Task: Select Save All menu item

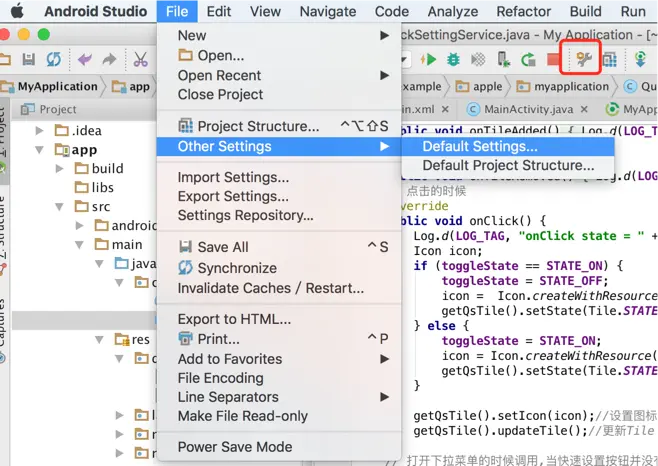Action: [279, 247]
